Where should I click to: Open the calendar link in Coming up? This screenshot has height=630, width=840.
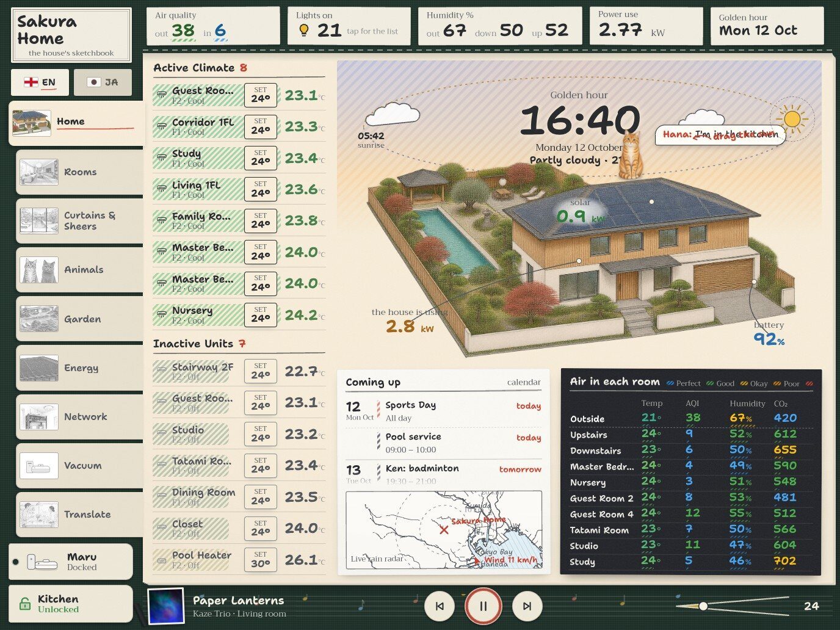[x=524, y=382]
